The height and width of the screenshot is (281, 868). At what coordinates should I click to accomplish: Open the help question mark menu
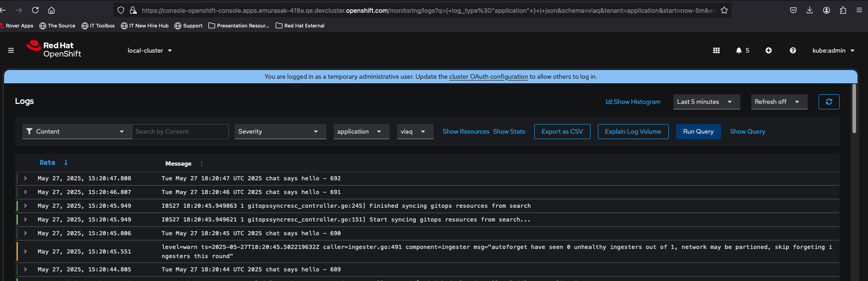point(793,50)
